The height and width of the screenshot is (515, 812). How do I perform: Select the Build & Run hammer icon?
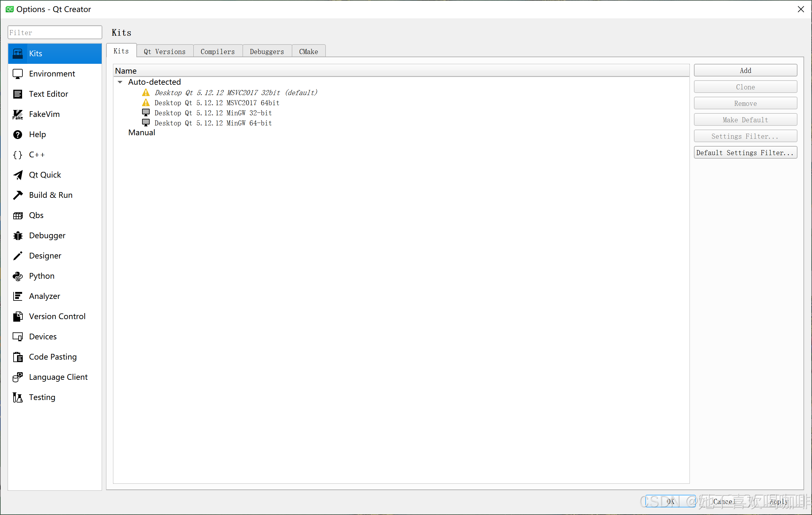point(18,195)
